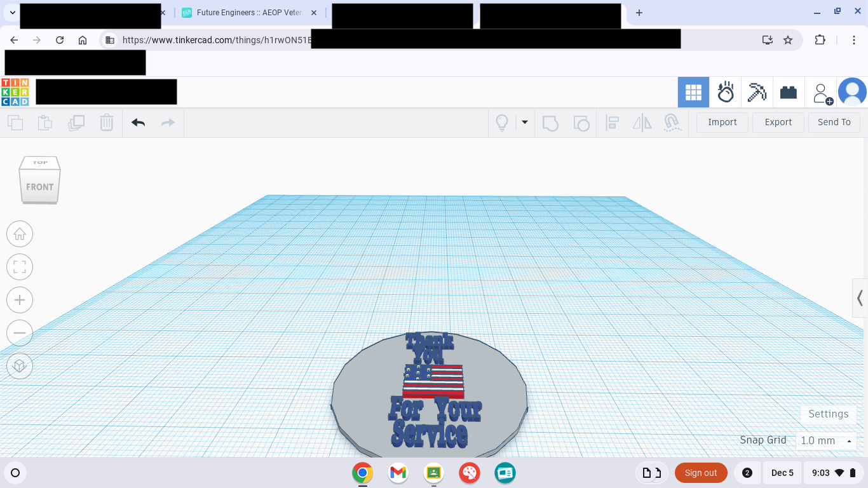This screenshot has height=488, width=868.
Task: Click the Export button
Action: coord(778,123)
